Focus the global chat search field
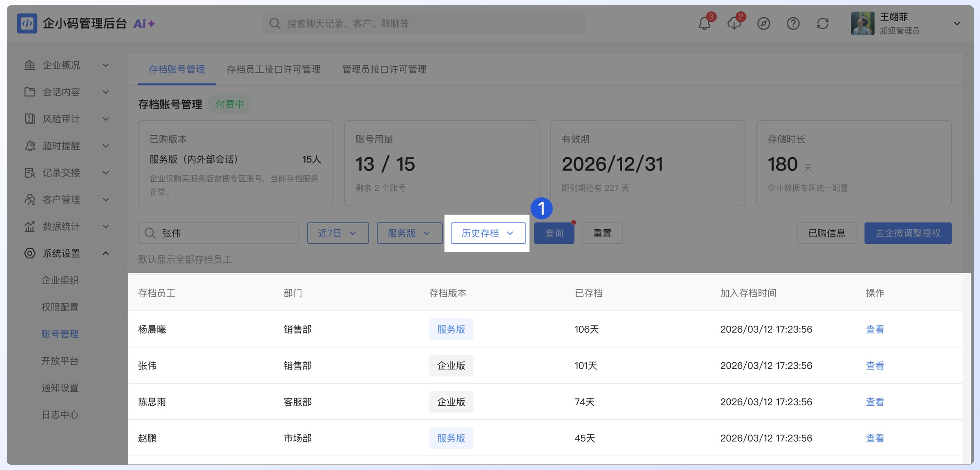Viewport: 980px width, 470px height. tap(423, 24)
